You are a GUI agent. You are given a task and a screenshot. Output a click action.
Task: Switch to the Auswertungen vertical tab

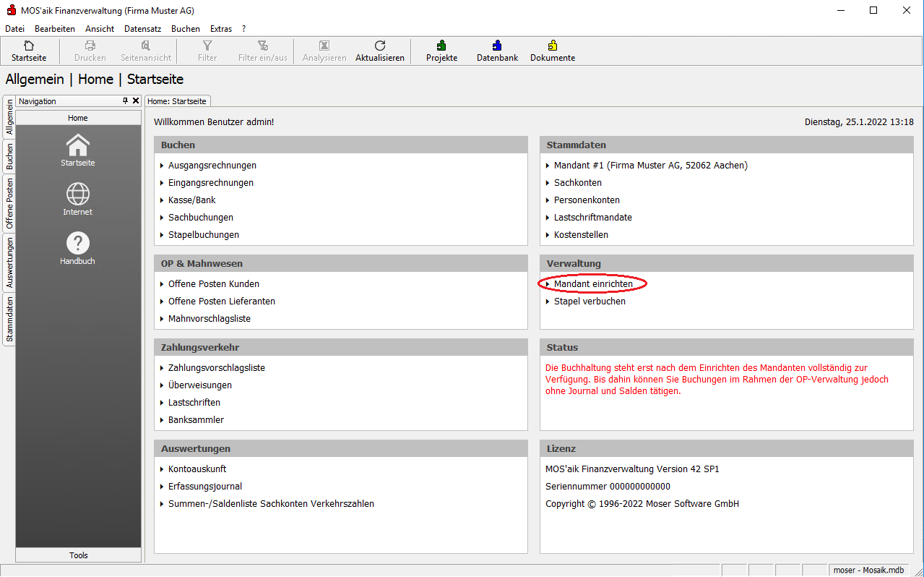pyautogui.click(x=9, y=263)
